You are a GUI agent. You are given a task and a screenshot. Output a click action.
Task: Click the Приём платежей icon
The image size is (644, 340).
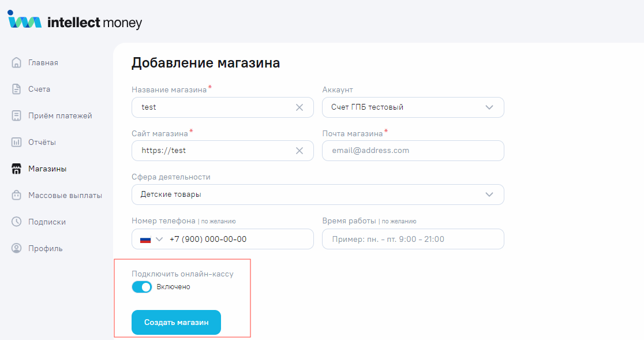[x=17, y=115]
